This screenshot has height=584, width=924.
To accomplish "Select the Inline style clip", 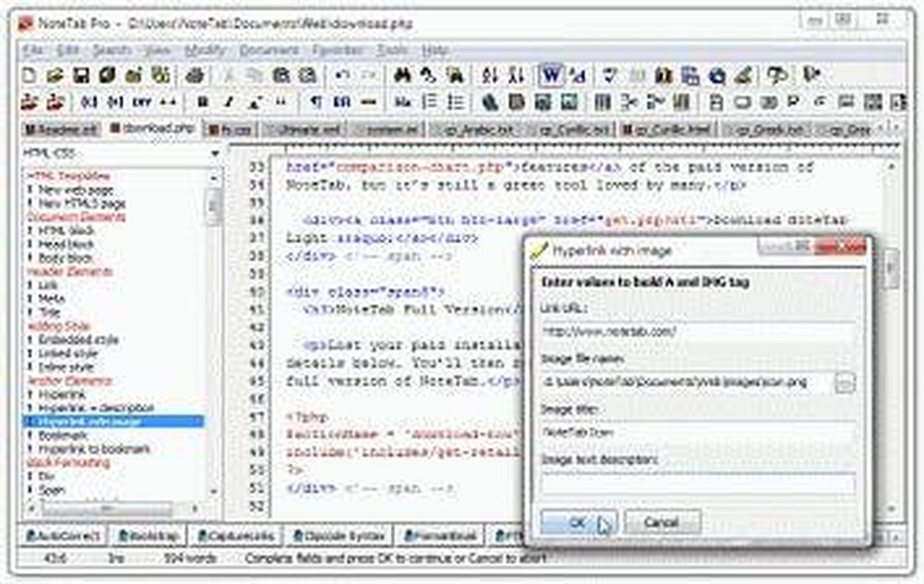I will coord(66,367).
